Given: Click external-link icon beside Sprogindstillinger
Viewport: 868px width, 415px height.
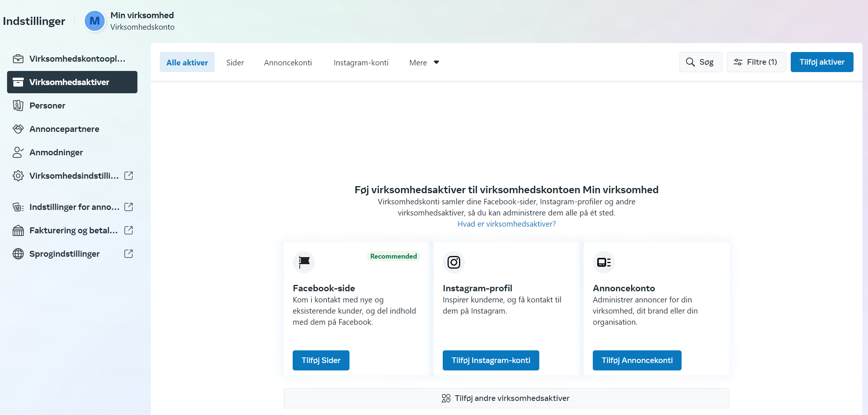Looking at the screenshot, I should click(x=129, y=254).
